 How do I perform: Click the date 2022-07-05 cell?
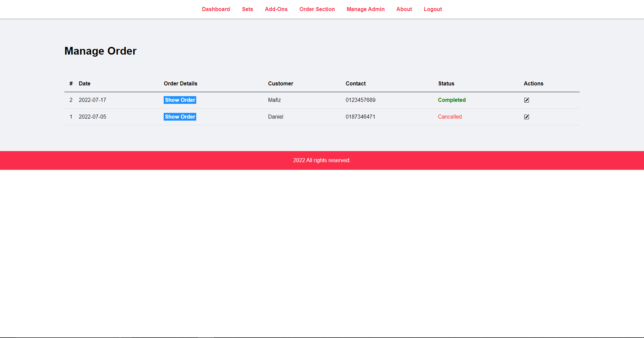pyautogui.click(x=93, y=117)
